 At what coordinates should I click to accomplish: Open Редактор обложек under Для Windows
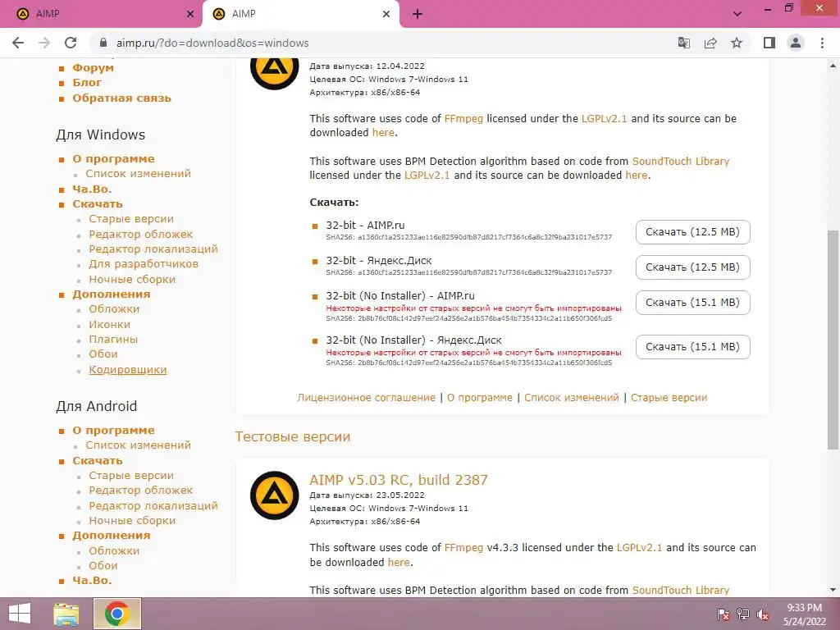click(x=141, y=234)
